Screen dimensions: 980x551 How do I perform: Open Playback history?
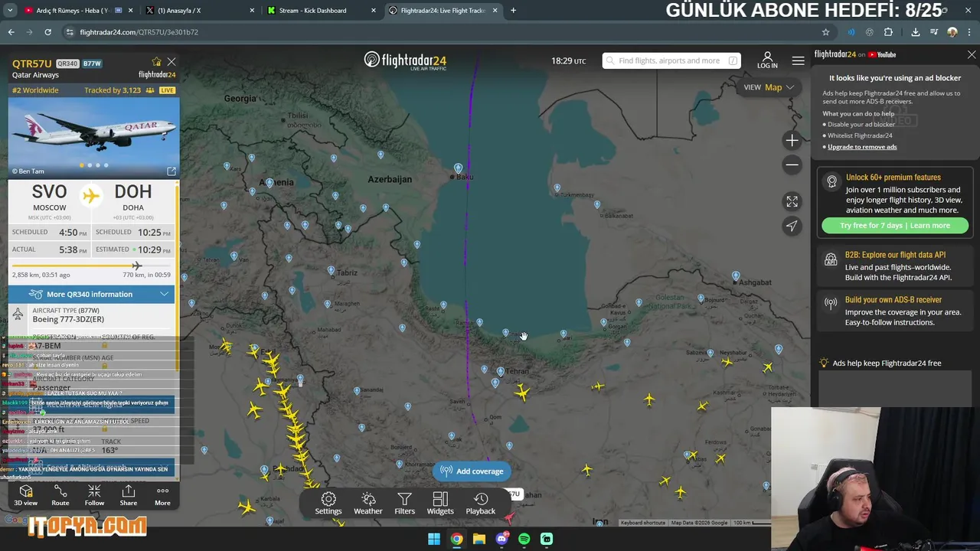[481, 504]
